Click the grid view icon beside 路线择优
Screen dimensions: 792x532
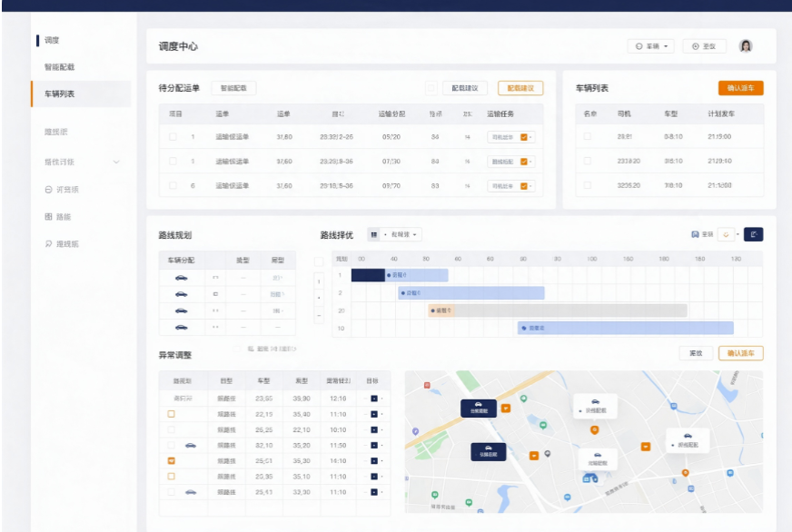[374, 234]
